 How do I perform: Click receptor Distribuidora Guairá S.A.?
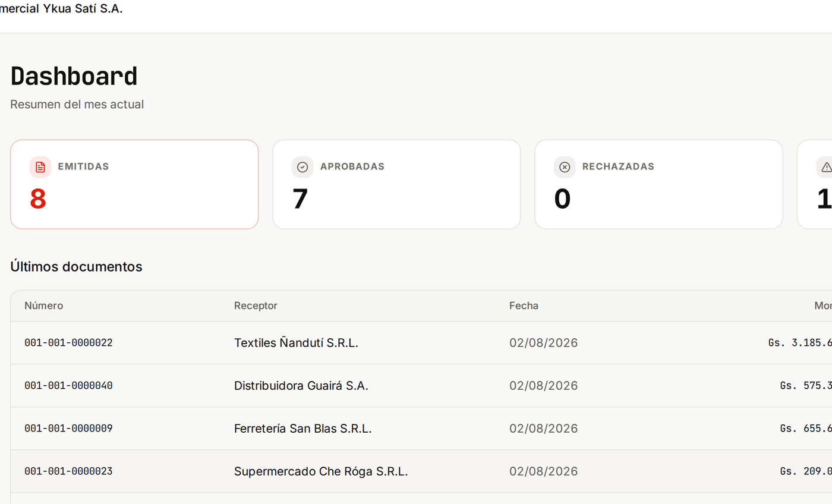pyautogui.click(x=301, y=386)
